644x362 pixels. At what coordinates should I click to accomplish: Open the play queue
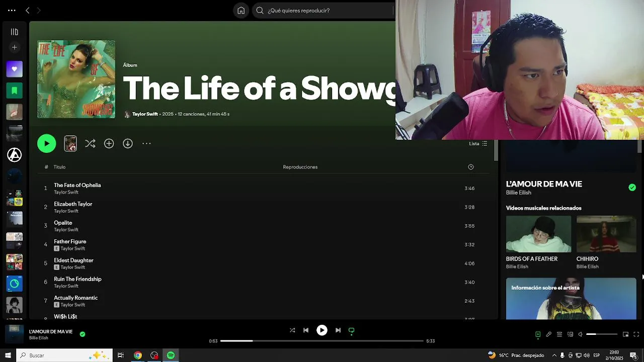[559, 334]
